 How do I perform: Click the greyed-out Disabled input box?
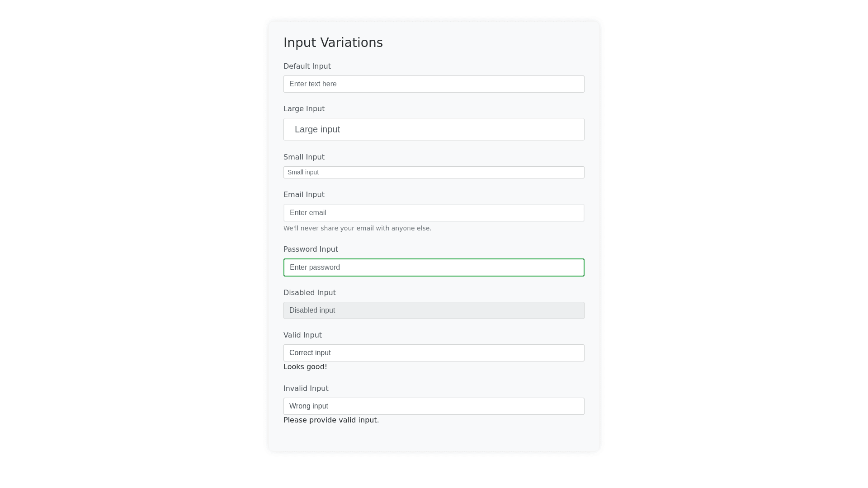coord(434,310)
